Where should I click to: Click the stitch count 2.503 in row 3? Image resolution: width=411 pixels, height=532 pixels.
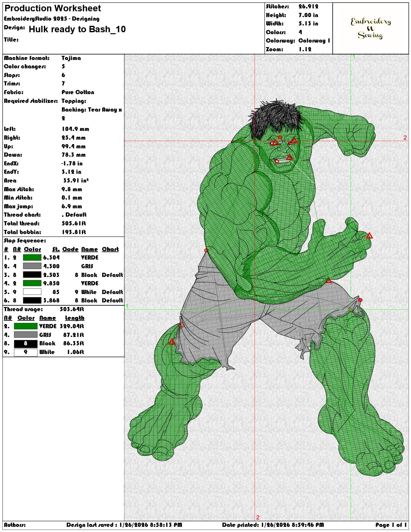pos(52,275)
